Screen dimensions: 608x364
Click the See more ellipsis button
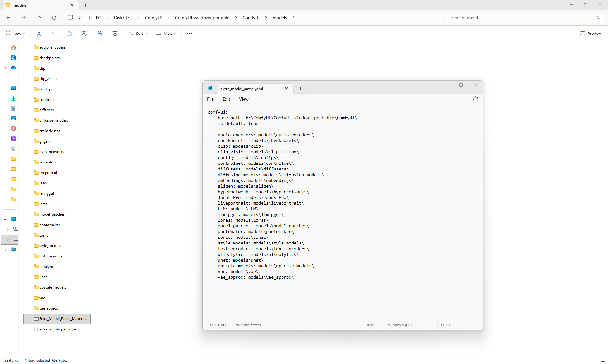(189, 33)
